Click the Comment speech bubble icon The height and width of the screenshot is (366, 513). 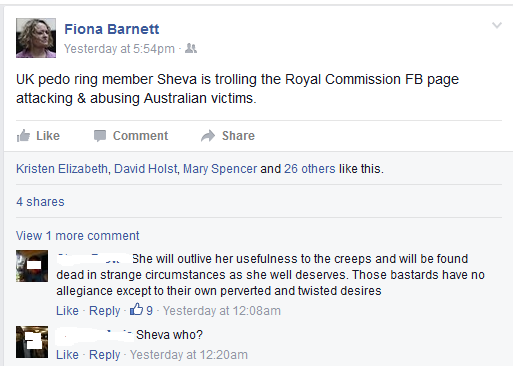click(100, 136)
